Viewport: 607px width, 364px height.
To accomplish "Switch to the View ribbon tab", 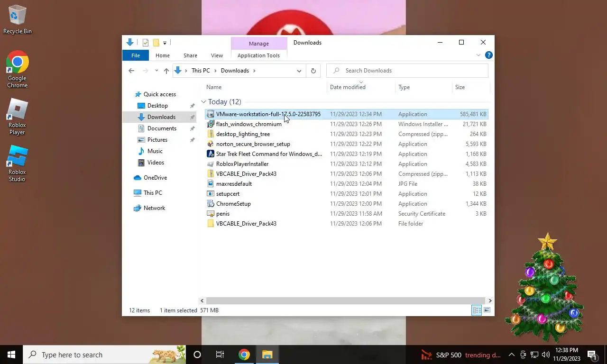I will [x=217, y=55].
